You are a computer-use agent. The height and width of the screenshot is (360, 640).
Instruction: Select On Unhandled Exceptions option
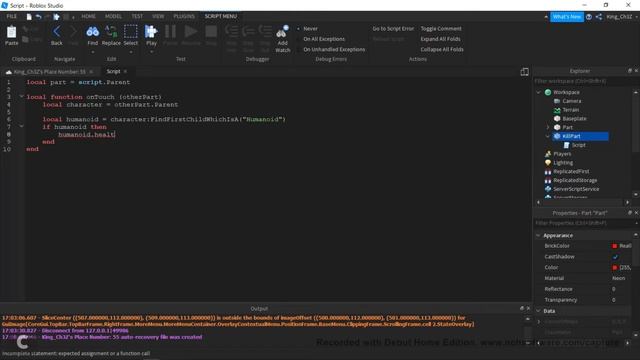tap(334, 49)
